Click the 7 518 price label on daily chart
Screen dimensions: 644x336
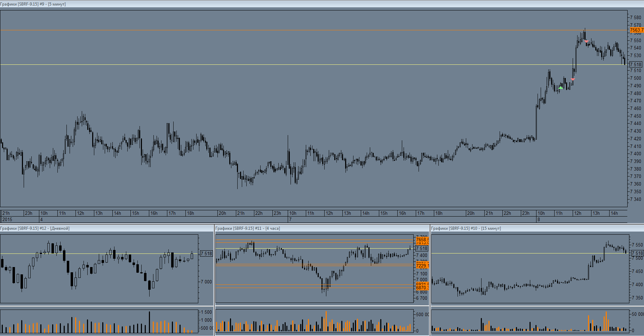coord(206,253)
